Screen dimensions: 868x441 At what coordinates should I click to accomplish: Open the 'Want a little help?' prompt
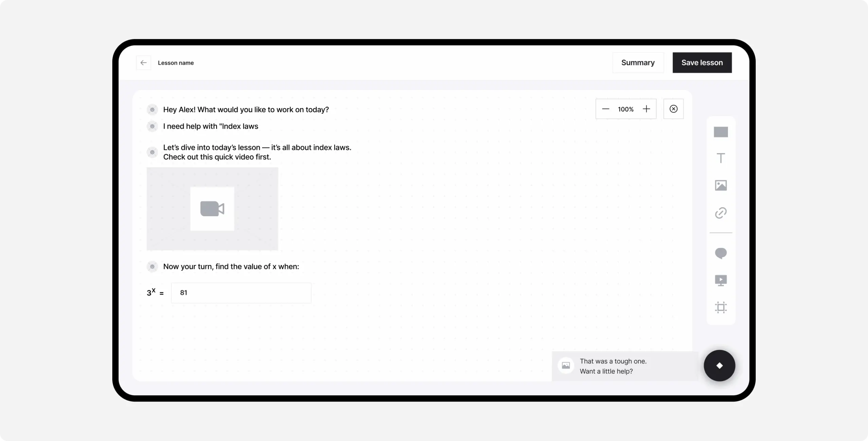point(607,371)
